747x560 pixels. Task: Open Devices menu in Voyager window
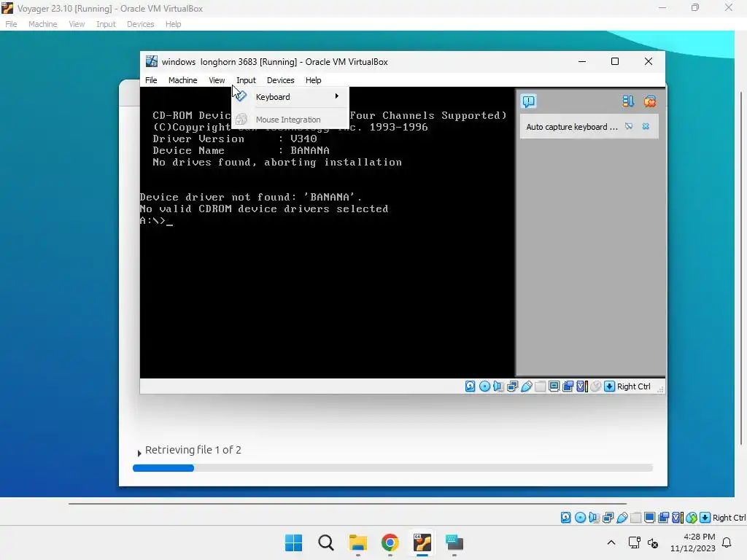141,24
